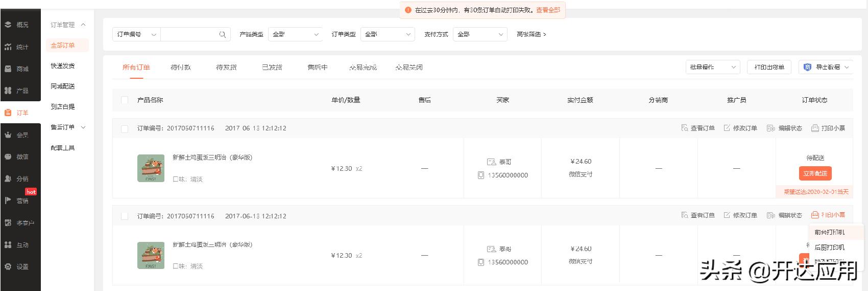Open 快递发货 in submenu
Screen dimensions: 868x291
click(63, 65)
